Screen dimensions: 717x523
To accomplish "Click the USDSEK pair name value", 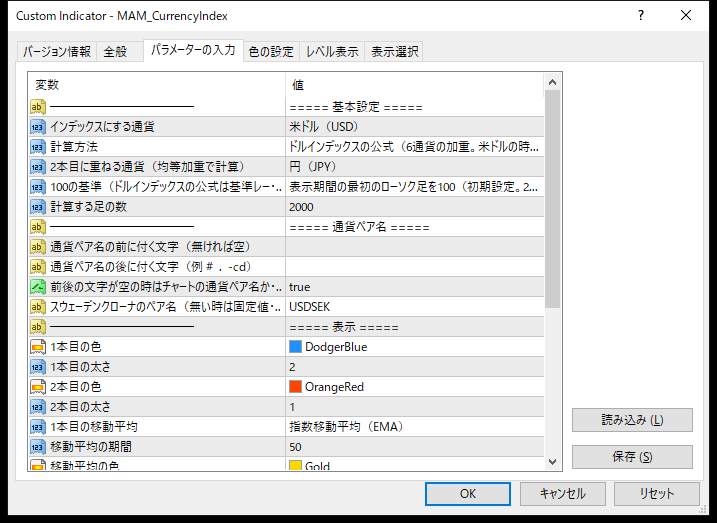I will click(415, 307).
